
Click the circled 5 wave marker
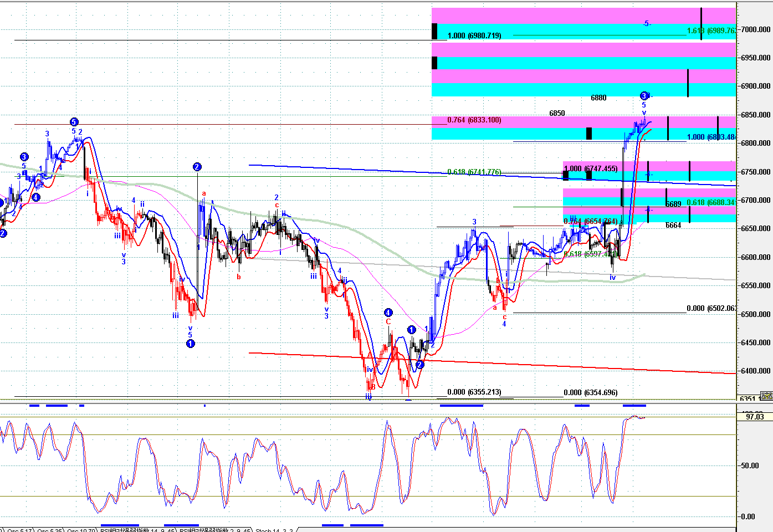74,122
